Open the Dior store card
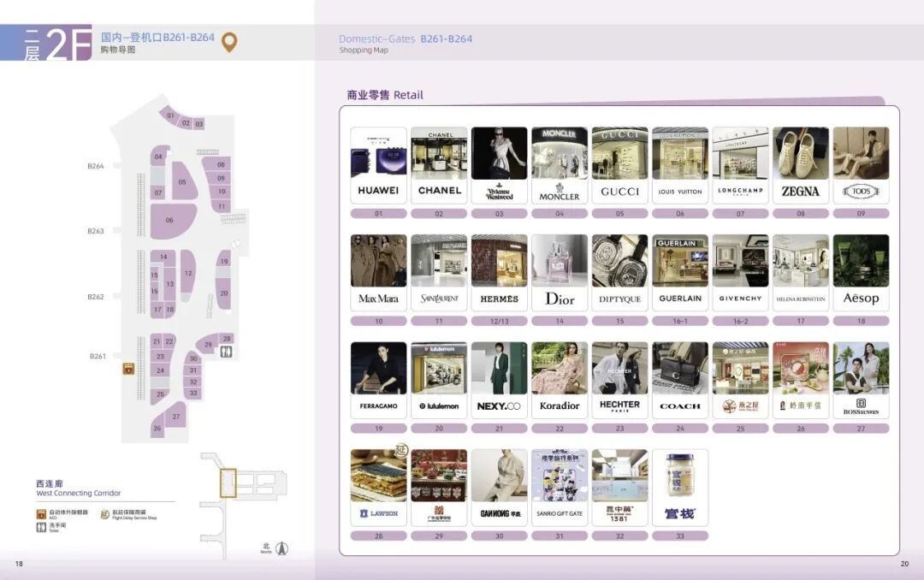Image resolution: width=924 pixels, height=580 pixels. tap(560, 273)
